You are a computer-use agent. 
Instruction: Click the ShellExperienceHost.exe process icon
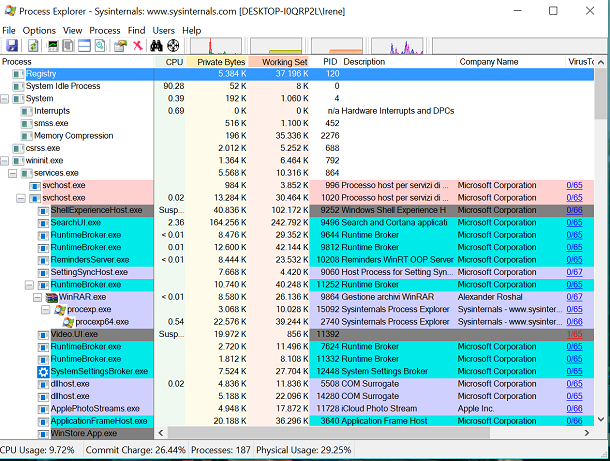[x=43, y=211]
